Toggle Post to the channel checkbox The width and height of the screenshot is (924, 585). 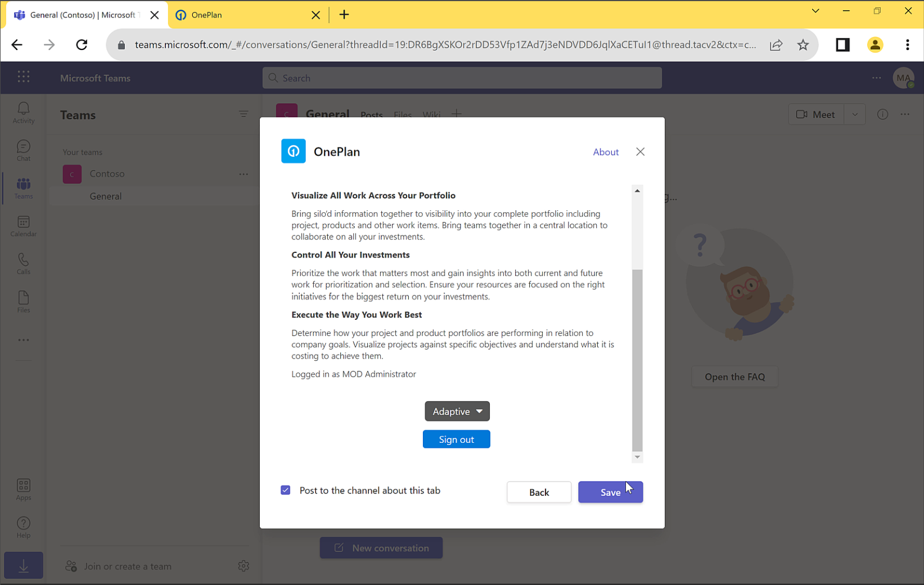click(x=286, y=490)
